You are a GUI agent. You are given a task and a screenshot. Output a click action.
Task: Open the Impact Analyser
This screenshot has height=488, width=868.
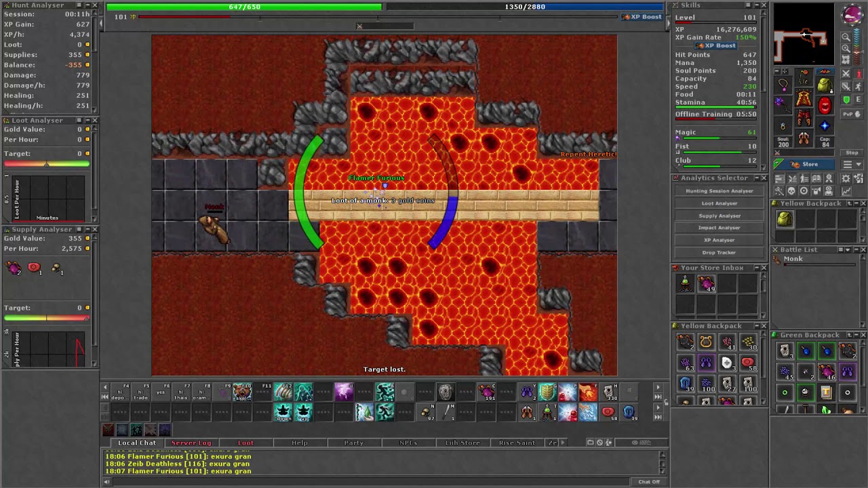pyautogui.click(x=719, y=228)
